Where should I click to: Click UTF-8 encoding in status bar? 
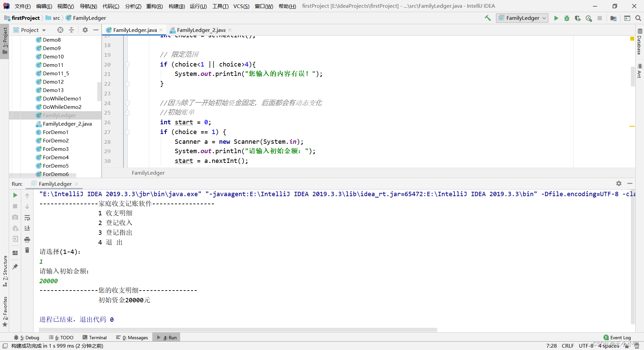pyautogui.click(x=586, y=346)
